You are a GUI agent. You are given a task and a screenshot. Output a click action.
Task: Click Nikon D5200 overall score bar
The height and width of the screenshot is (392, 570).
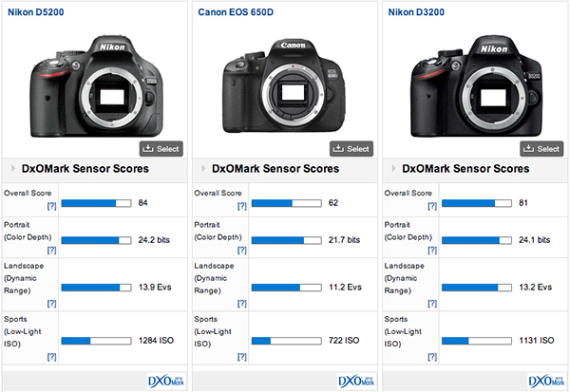[x=96, y=203]
